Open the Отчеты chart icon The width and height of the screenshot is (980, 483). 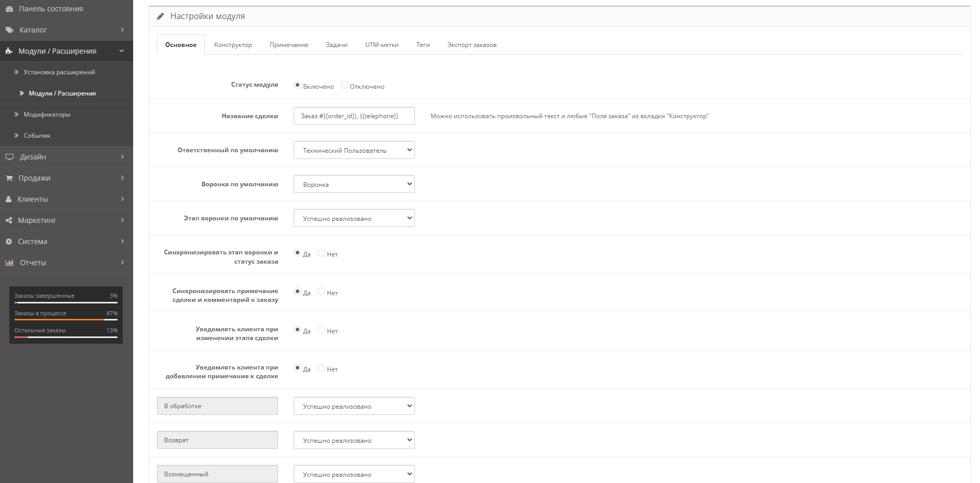(x=9, y=262)
